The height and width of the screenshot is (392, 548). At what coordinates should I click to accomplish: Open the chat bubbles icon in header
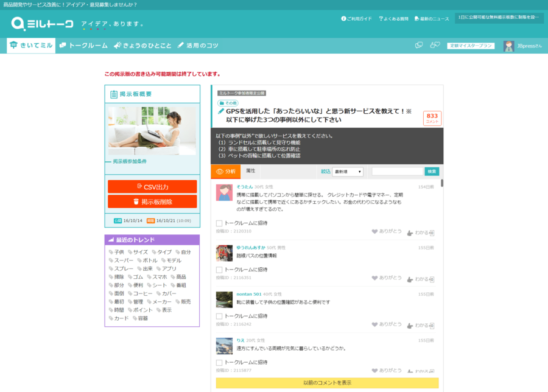tap(419, 46)
